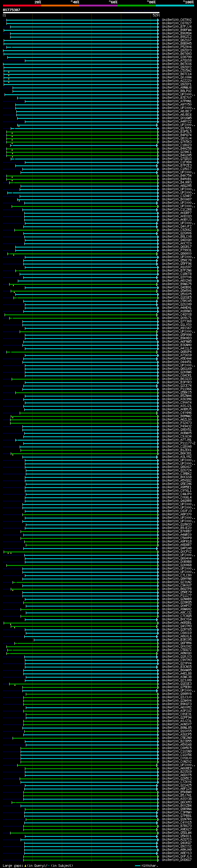197x868 pixels.
Task: Select the UniRef100_A7TJM1 label
Action: [x=176, y=440]
